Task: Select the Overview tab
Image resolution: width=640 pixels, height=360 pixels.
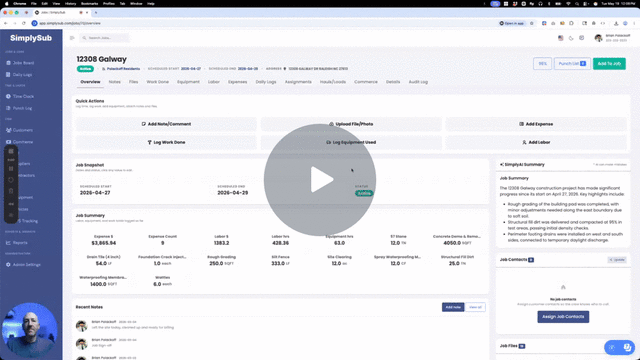Action: coord(90,82)
